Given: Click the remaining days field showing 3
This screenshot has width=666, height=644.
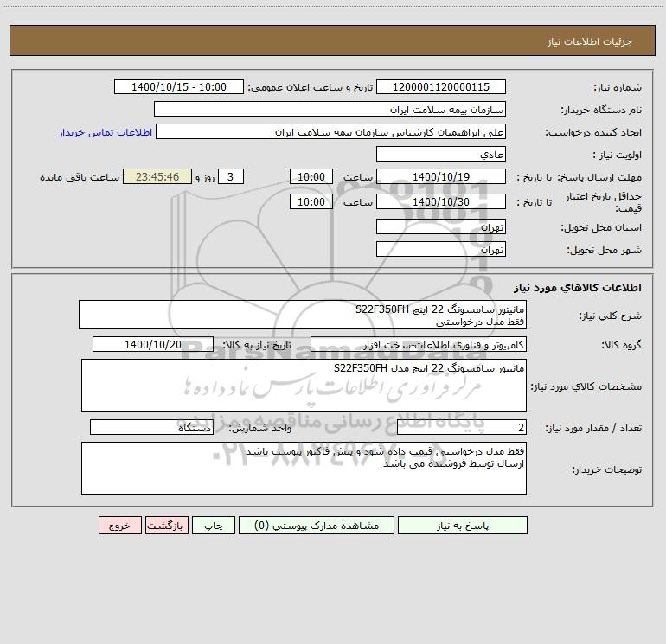Looking at the screenshot, I should click(231, 176).
